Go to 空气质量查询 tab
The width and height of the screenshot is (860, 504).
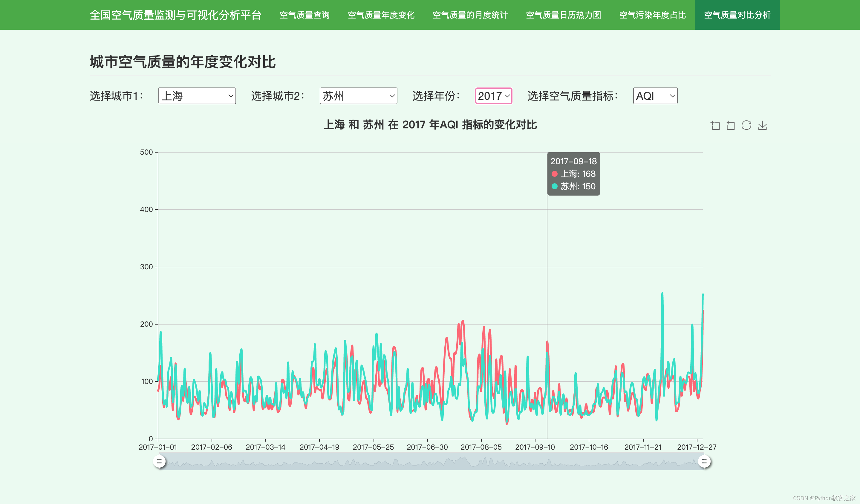[304, 15]
